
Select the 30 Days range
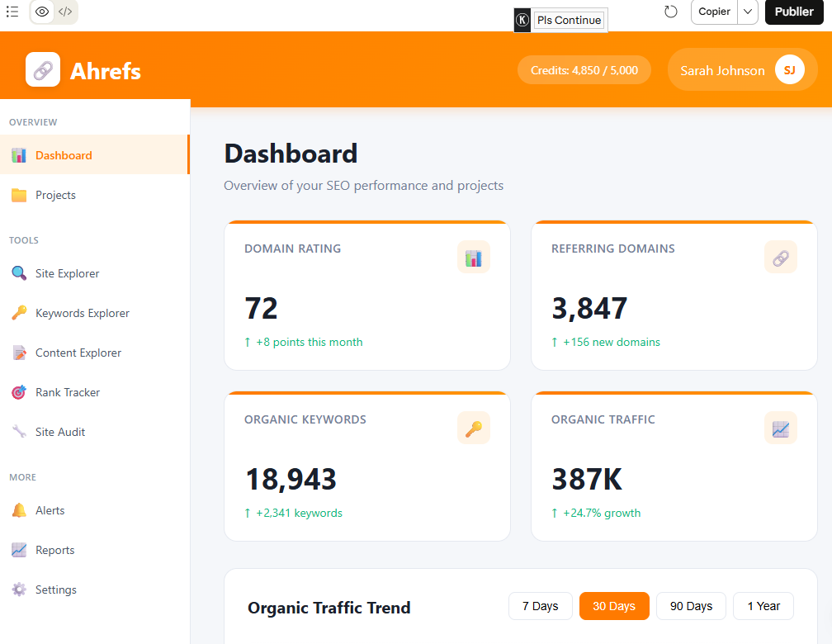(x=614, y=606)
